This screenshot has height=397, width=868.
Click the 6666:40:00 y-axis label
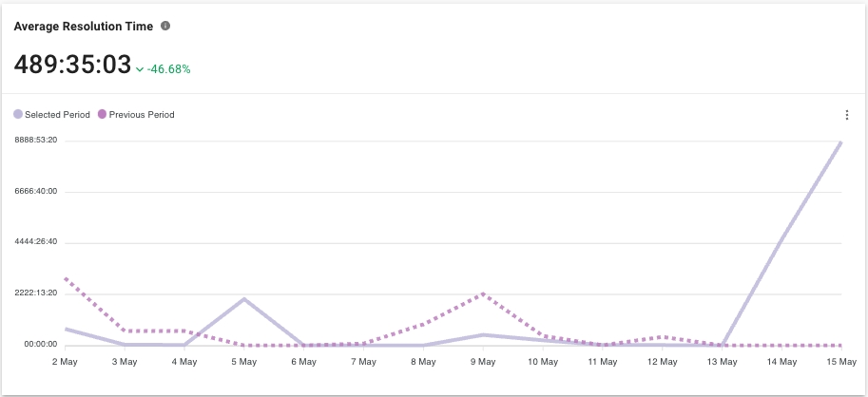point(36,191)
